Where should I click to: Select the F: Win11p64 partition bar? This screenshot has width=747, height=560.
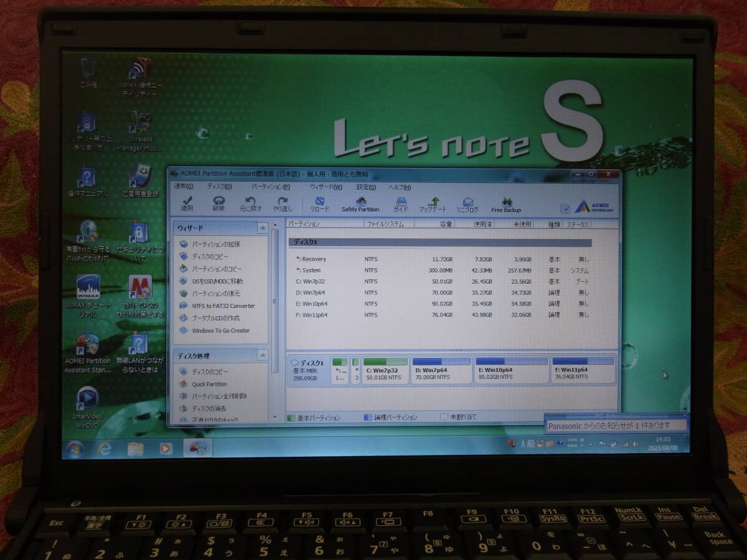[x=583, y=370]
